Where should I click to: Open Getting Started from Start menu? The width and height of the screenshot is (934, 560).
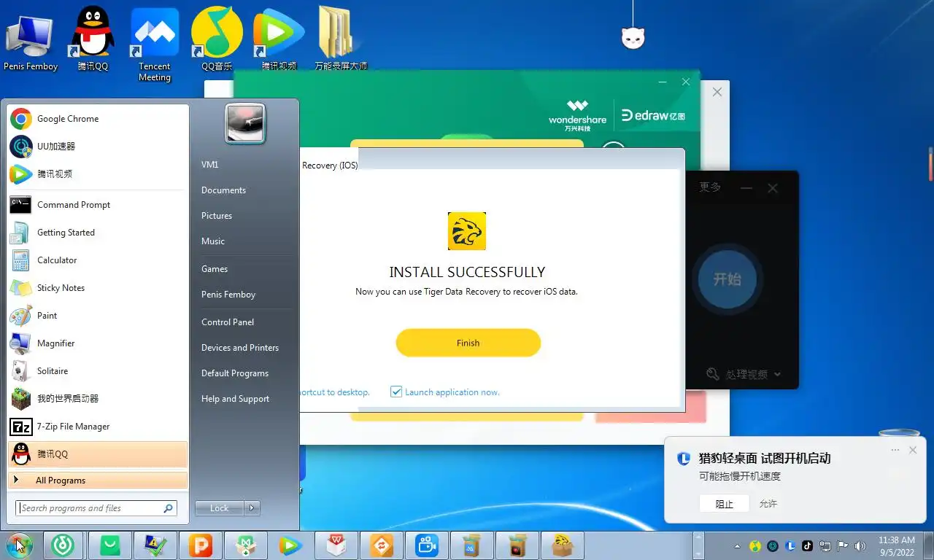(x=97, y=233)
